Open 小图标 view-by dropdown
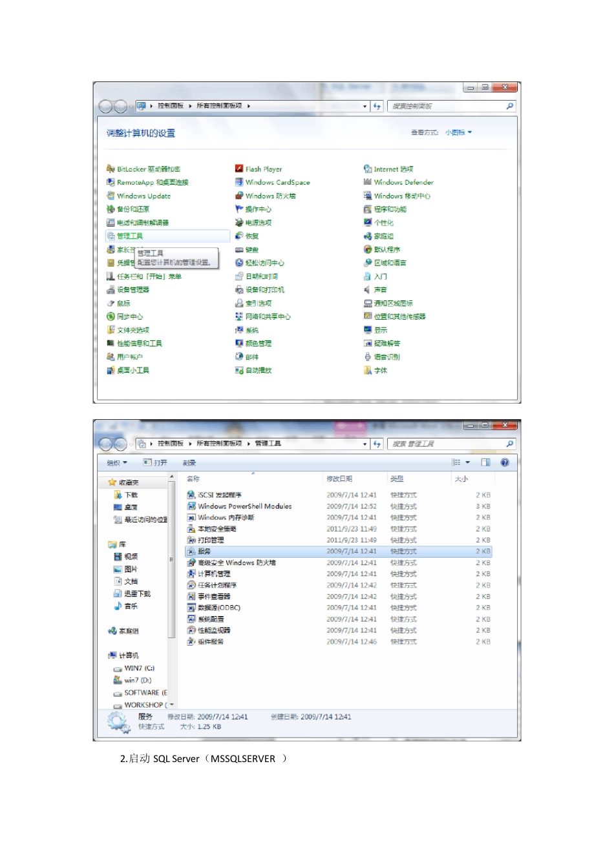Viewport: 614px width, 868px height. (x=458, y=132)
